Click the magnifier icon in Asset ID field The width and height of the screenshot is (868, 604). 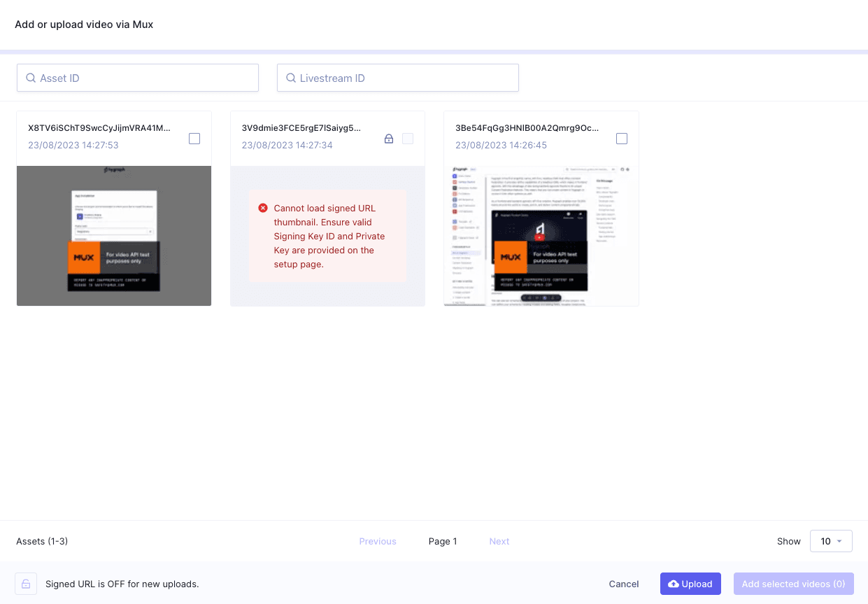point(31,78)
